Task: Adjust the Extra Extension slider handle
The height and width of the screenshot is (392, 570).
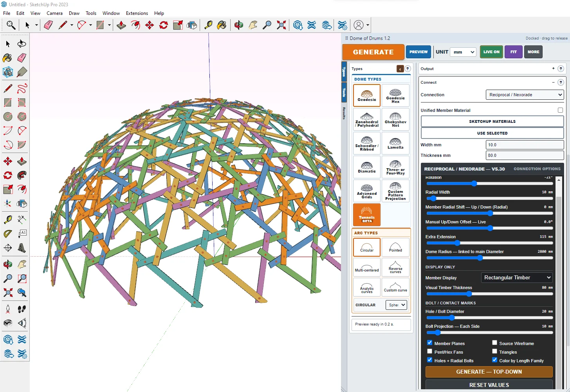Action: pyautogui.click(x=457, y=243)
